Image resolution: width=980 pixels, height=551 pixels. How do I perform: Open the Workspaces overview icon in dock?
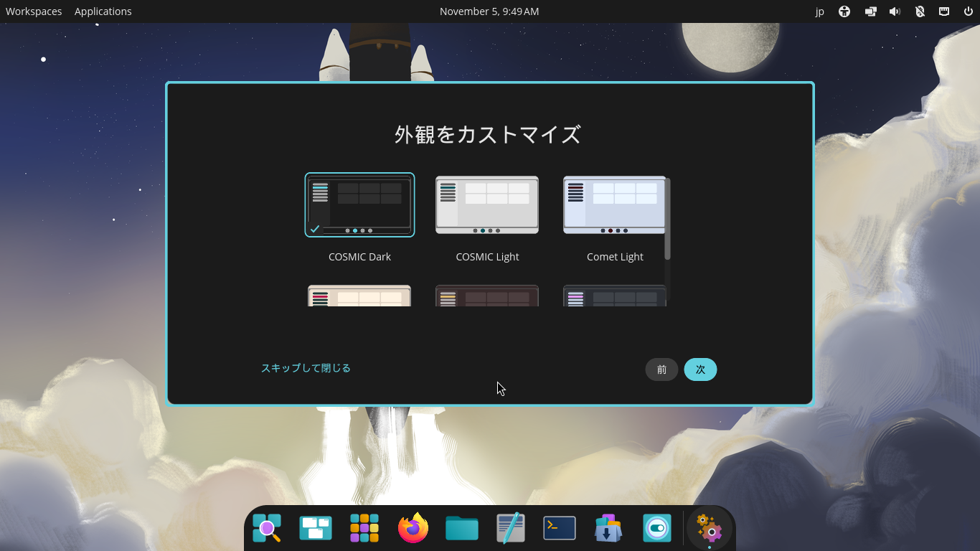(316, 529)
